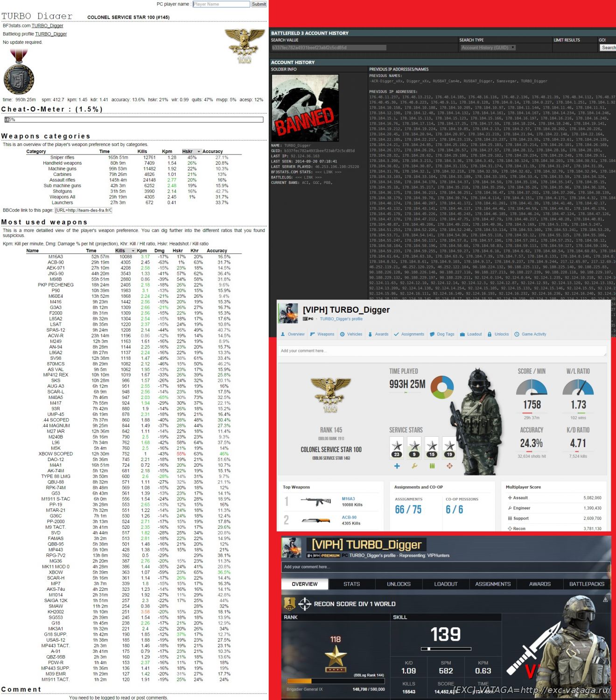
Task: Focus the PC player name field
Action: point(221,4)
